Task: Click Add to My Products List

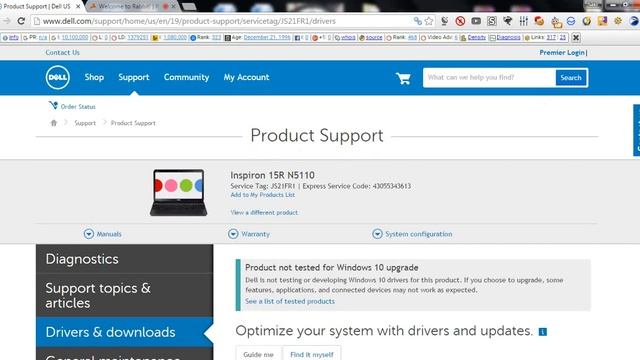Action: (x=262, y=195)
